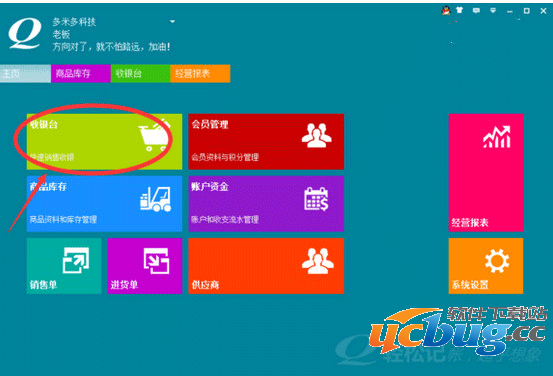
Task: Open the title bar dropdown menu icon
Action: [493, 11]
